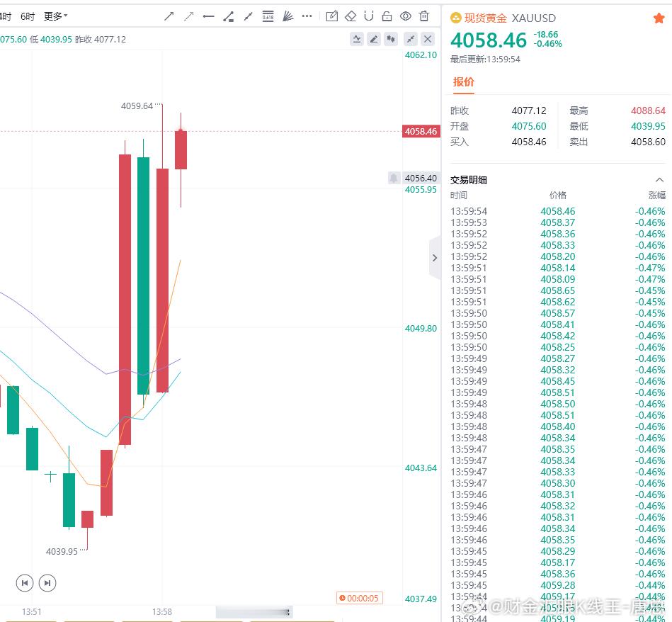Click the 昨收 value 4077.12 in quote panel
Screen dimensions: 672x622
(529, 111)
